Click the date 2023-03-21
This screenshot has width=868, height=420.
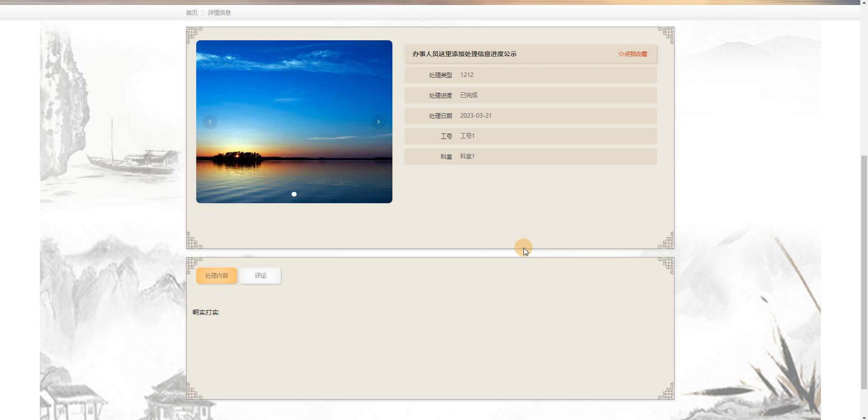[476, 116]
